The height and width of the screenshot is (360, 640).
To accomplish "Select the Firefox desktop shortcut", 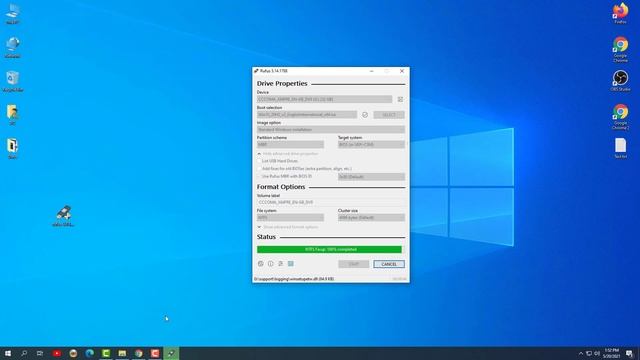I will [620, 13].
